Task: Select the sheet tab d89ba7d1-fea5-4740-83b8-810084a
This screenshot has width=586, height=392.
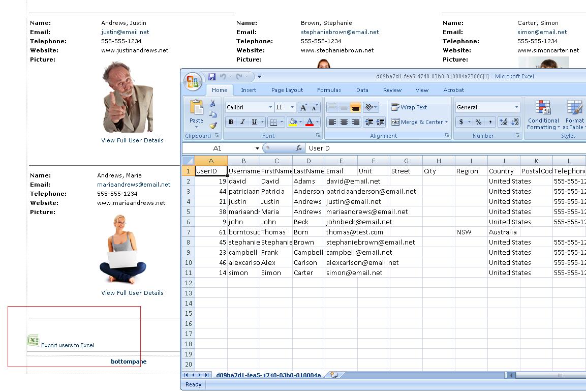Action: click(268, 375)
